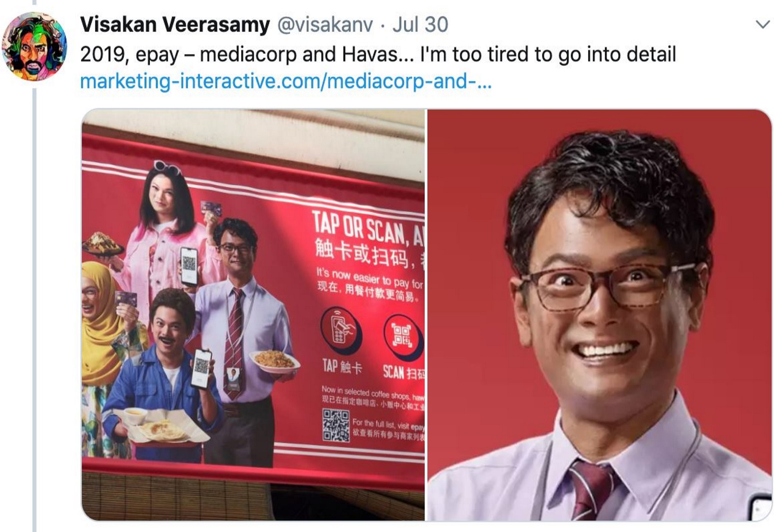This screenshot has height=532, width=774.
Task: Click the sunglasses on woman's head
Action: click(x=167, y=167)
